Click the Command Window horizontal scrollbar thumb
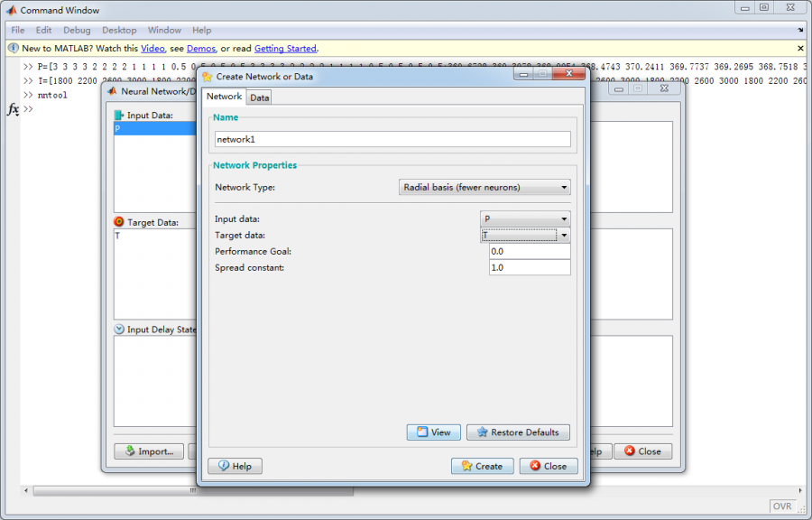Viewport: 812px width, 520px height. tap(193, 490)
